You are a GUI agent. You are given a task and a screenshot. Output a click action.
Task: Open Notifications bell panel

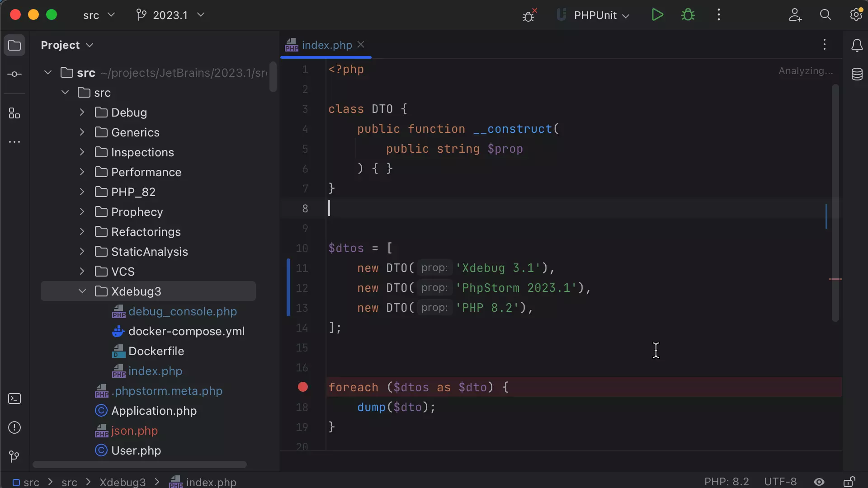(857, 45)
